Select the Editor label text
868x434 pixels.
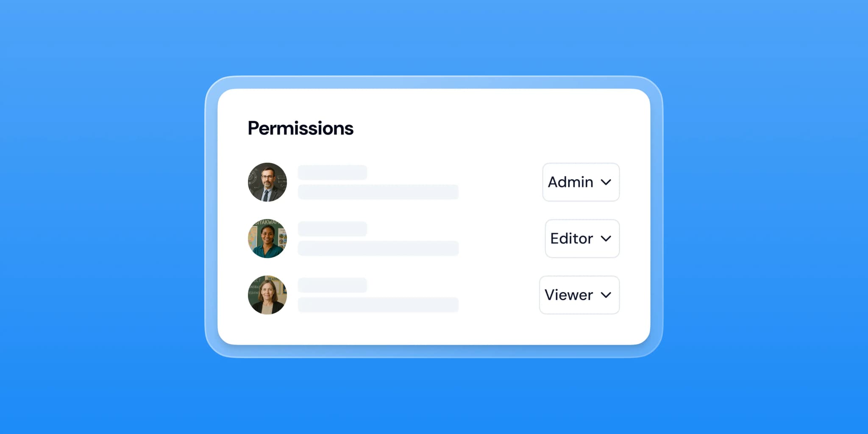(571, 239)
